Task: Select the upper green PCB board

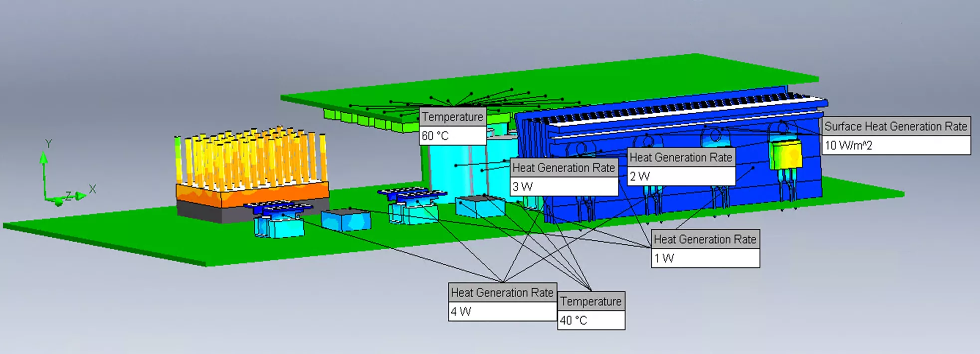Action: (549, 87)
